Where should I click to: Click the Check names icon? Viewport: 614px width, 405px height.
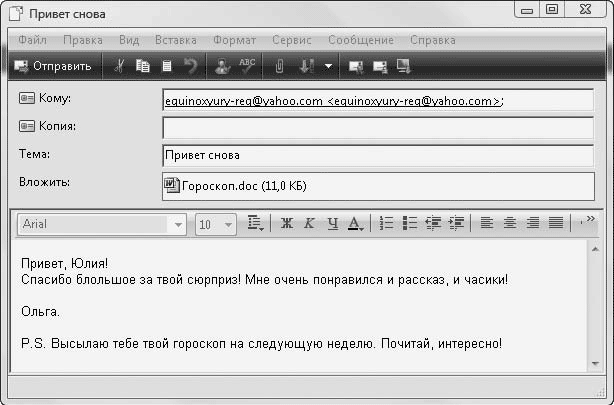[222, 67]
